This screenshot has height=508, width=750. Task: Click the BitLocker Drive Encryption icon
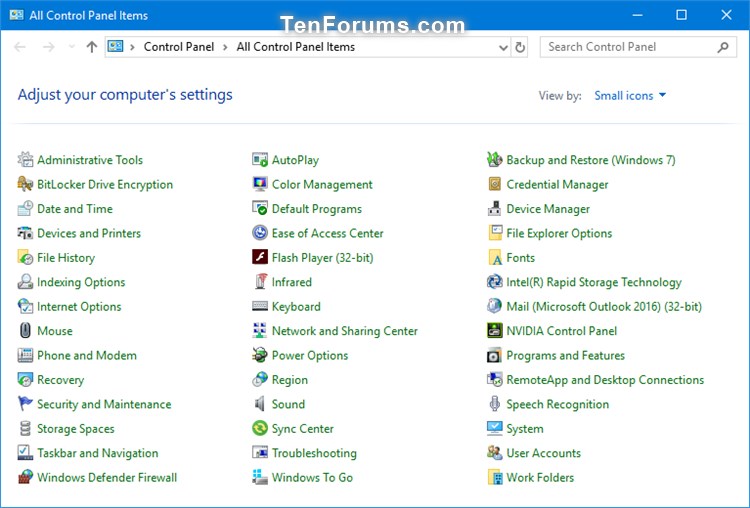click(x=26, y=185)
